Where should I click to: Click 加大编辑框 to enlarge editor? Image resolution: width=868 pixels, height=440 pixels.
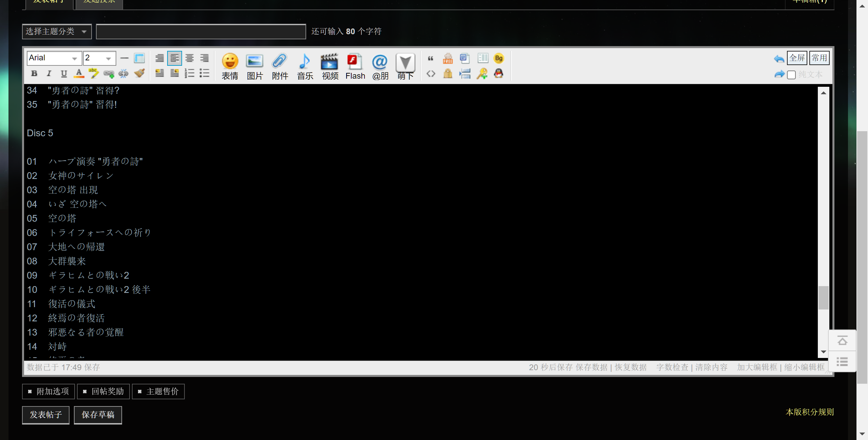pos(757,367)
